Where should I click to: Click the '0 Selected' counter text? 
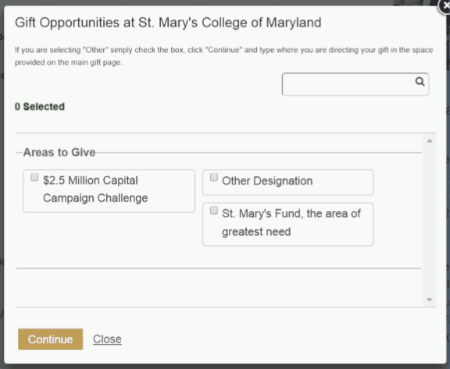point(40,107)
